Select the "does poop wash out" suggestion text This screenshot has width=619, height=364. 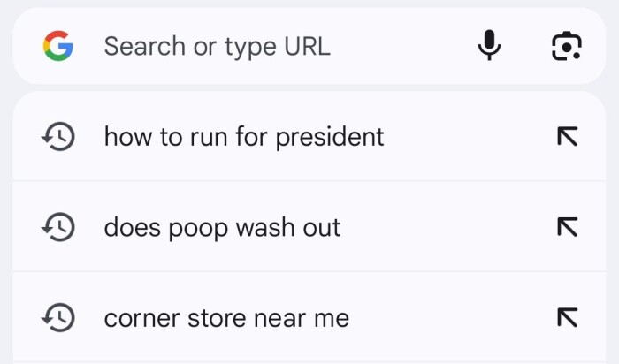(222, 227)
